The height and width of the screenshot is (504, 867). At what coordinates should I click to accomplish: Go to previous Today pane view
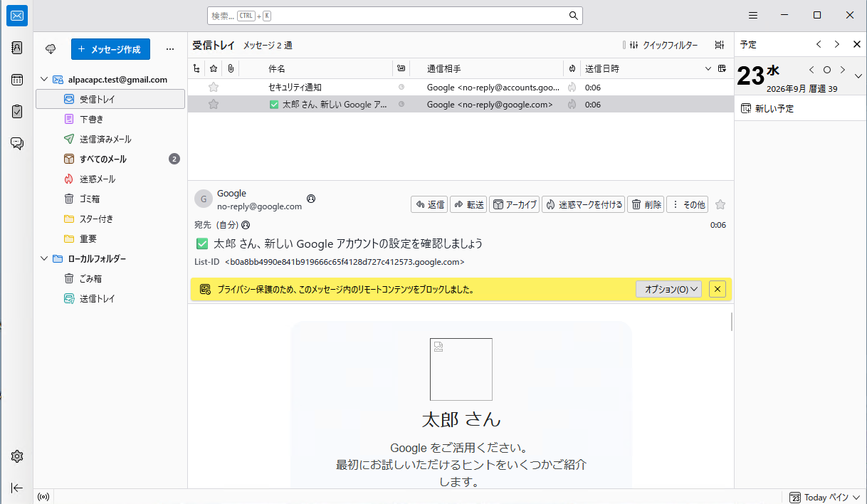(819, 44)
